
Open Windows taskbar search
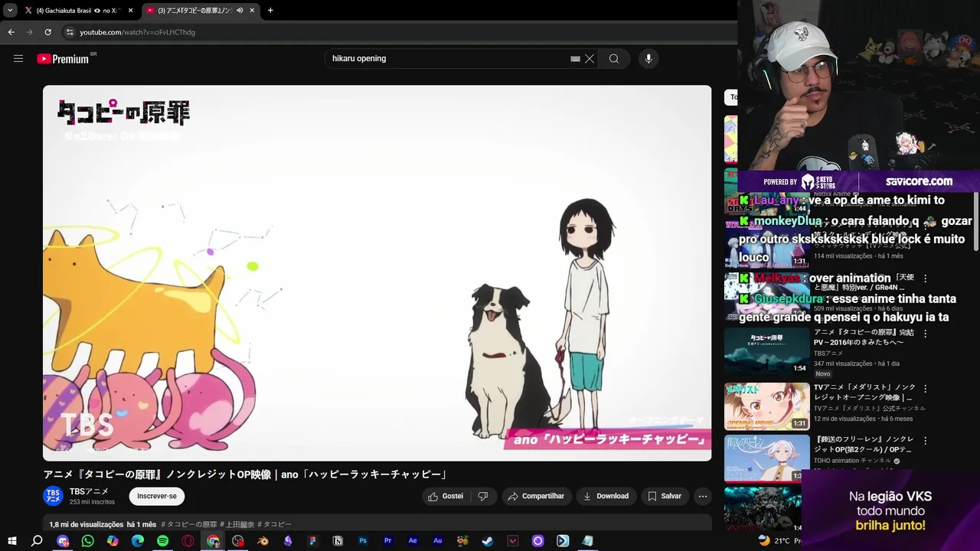coord(37,540)
